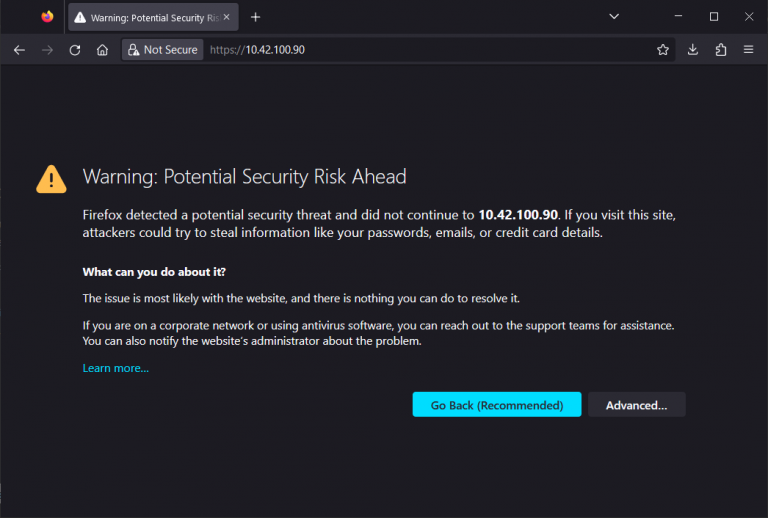The width and height of the screenshot is (768, 518).
Task: Open the Downloads panel icon
Action: (693, 50)
